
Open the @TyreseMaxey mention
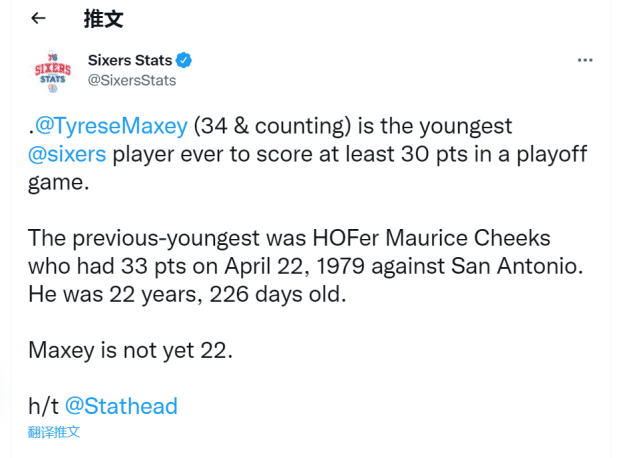[x=110, y=127]
